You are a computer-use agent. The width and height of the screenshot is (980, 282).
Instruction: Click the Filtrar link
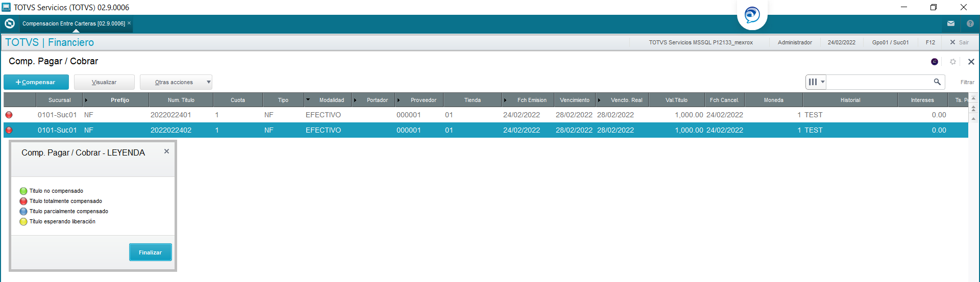click(x=967, y=82)
